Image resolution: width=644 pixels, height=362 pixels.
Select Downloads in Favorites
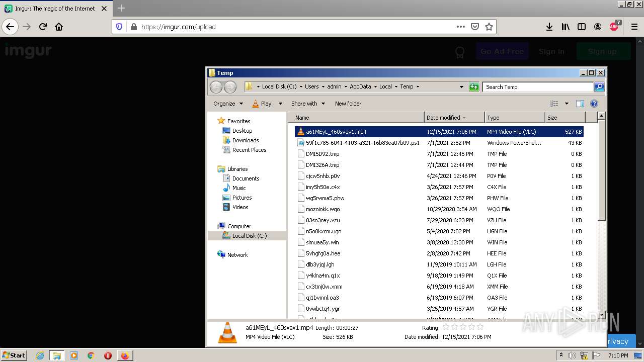point(246,140)
